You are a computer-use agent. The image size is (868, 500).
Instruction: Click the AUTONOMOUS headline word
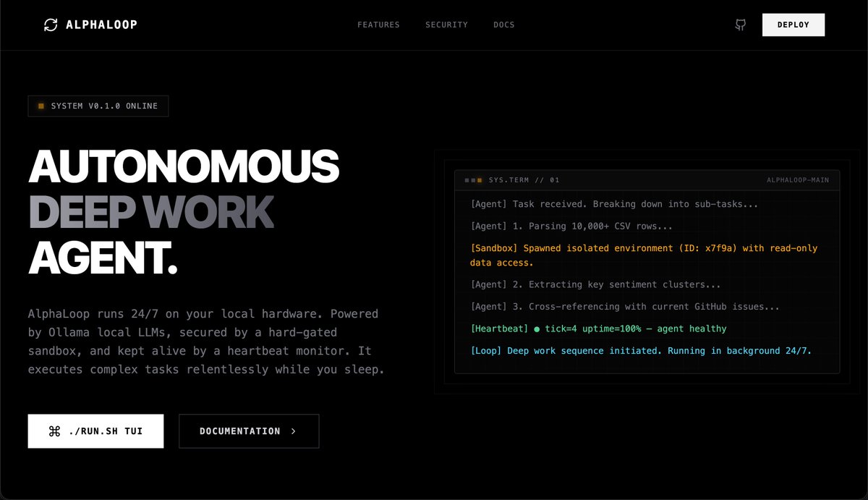184,166
